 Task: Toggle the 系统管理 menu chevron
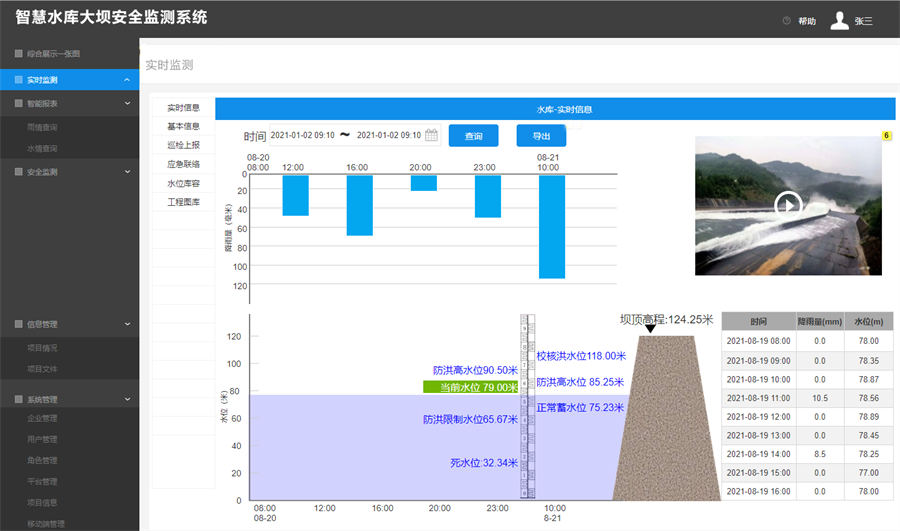coord(127,399)
